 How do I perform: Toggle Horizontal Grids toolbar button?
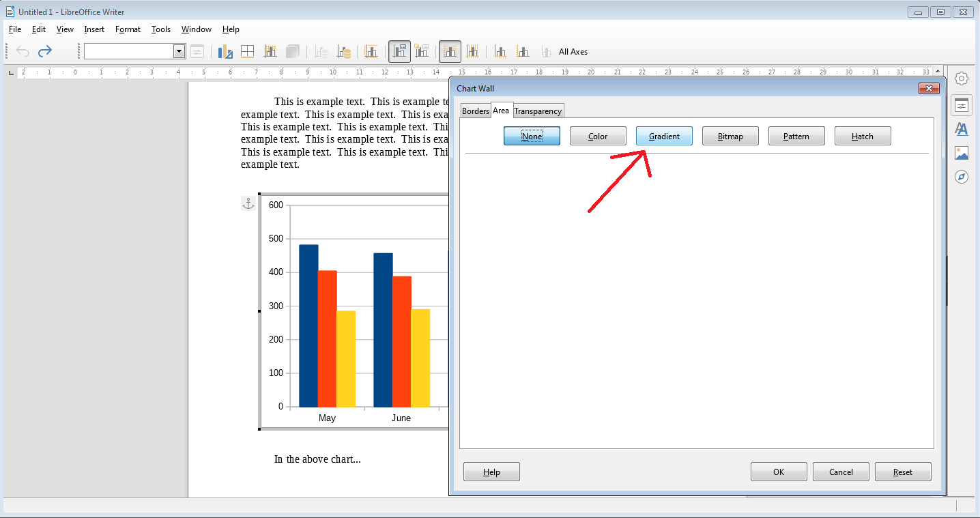coord(450,51)
